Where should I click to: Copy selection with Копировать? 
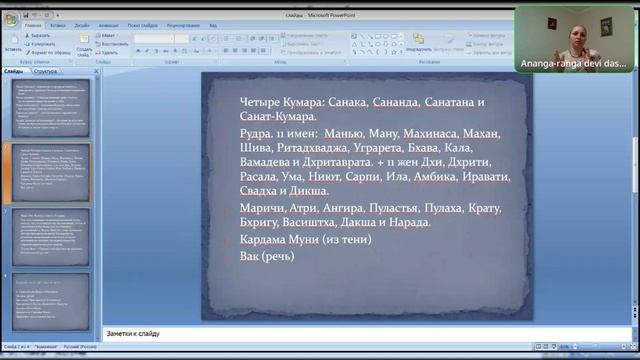coord(40,44)
